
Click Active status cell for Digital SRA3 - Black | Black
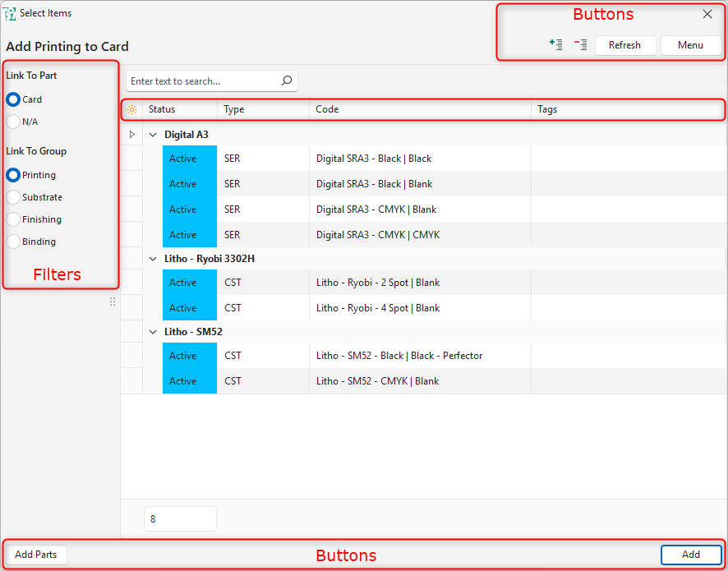tap(190, 159)
